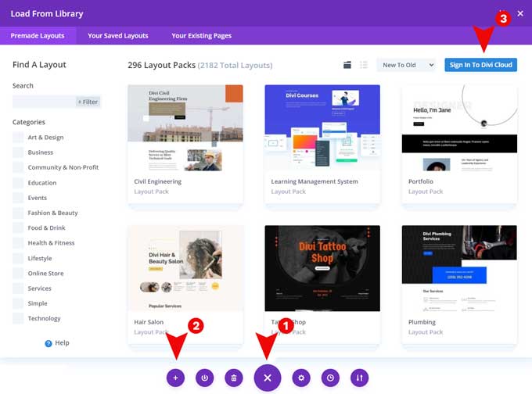
Task: Check the Technology category
Action: [x=18, y=318]
